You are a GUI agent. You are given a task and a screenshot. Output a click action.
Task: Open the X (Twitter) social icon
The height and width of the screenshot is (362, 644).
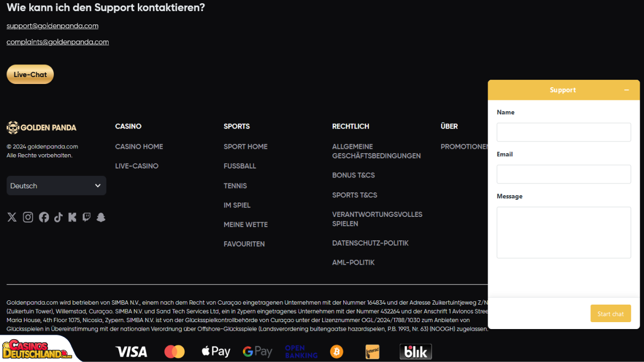pos(12,217)
